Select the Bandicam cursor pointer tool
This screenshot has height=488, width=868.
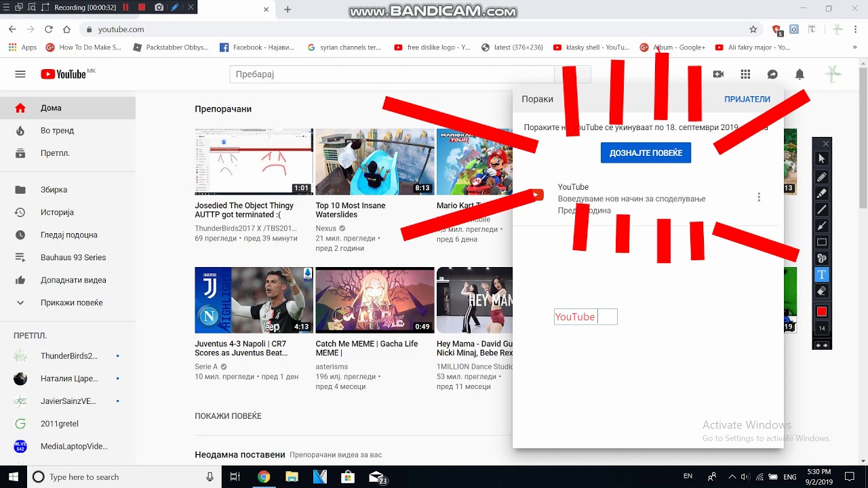tap(822, 159)
